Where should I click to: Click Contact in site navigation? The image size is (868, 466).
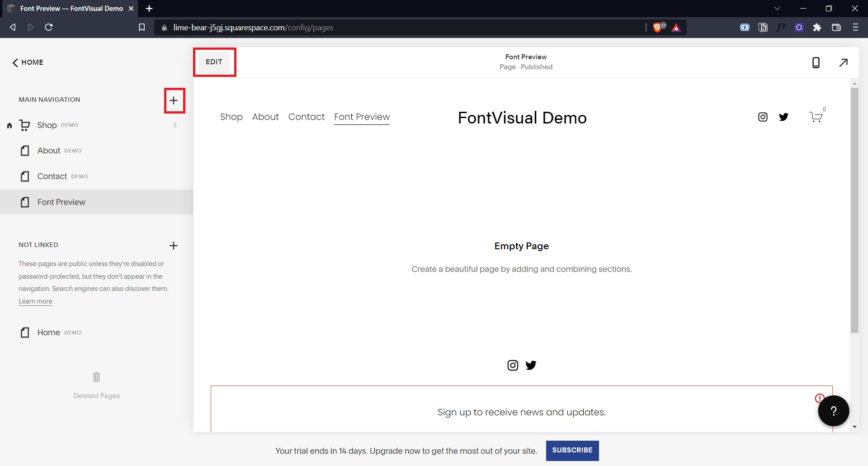(307, 117)
